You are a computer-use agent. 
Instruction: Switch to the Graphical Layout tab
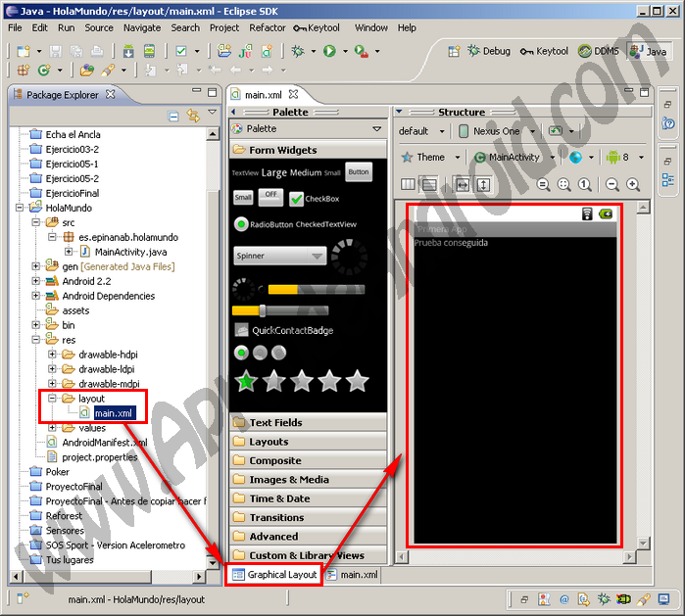point(274,575)
